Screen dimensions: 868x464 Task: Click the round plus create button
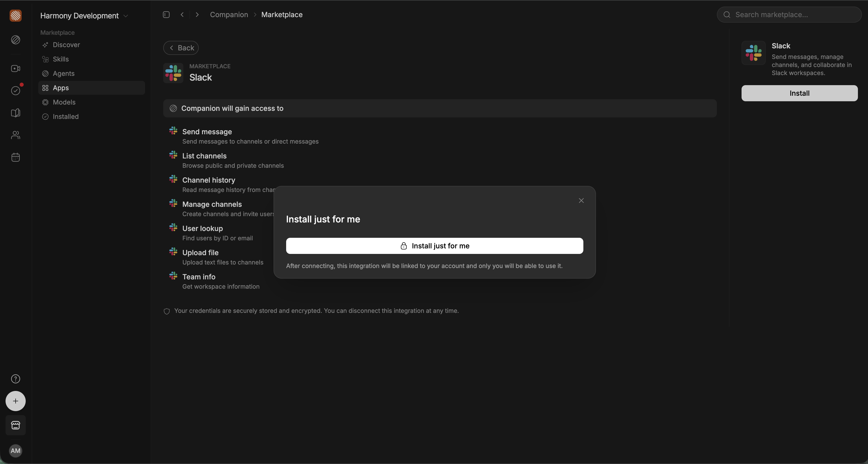[x=16, y=401]
